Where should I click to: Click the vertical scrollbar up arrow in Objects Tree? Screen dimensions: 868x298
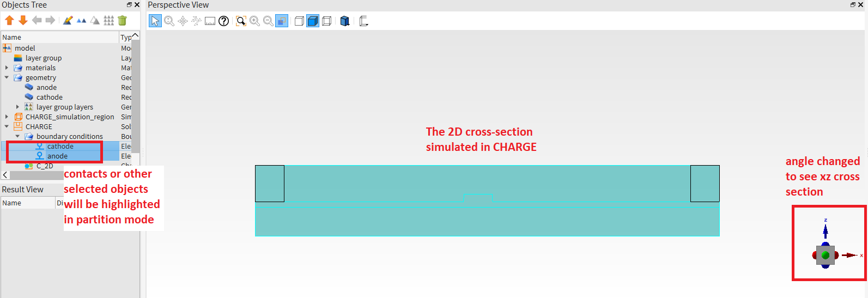[136, 35]
